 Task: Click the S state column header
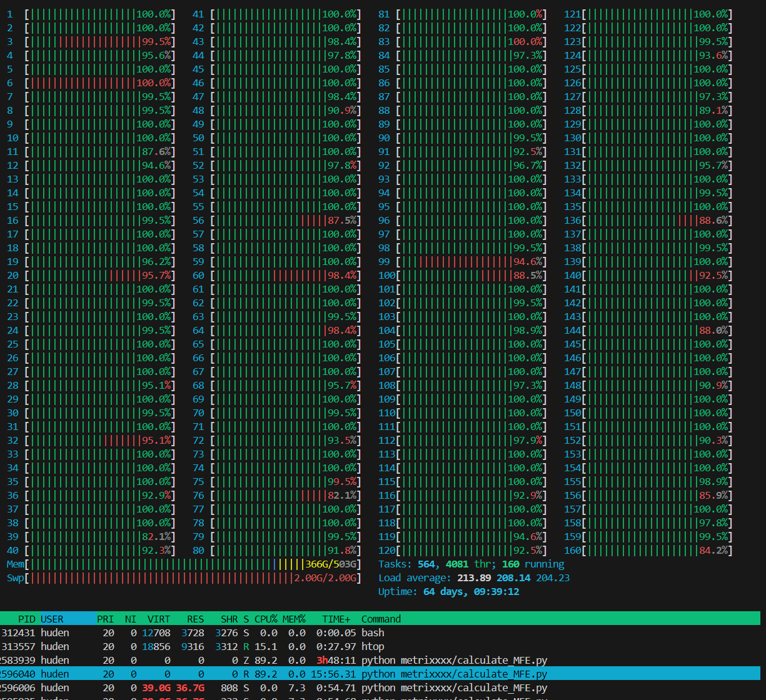click(x=246, y=619)
